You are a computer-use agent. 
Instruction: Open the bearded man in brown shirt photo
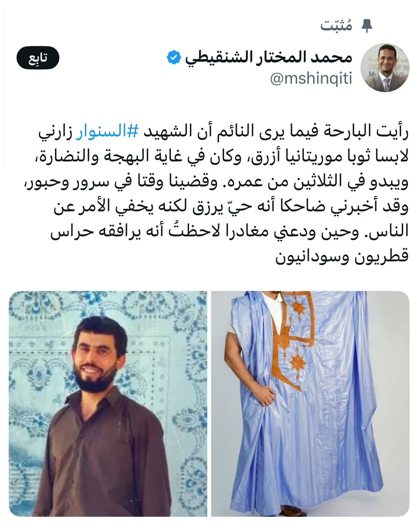tap(108, 404)
